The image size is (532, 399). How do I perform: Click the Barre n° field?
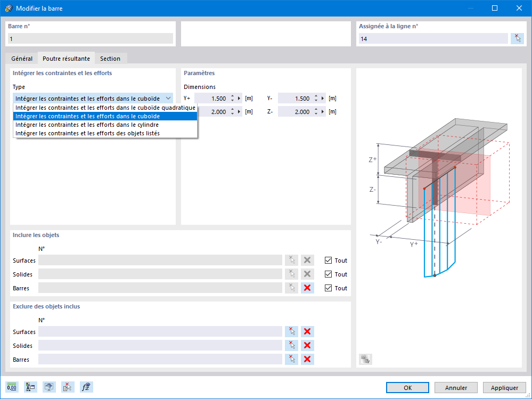pos(91,39)
